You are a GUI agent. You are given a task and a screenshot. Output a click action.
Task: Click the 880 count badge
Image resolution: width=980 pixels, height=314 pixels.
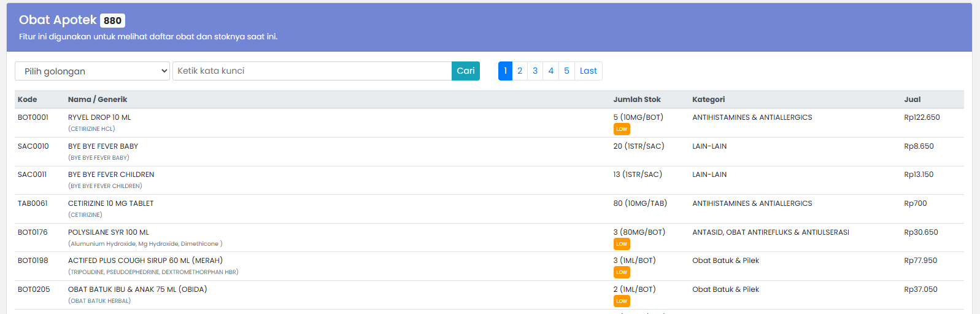pyautogui.click(x=112, y=20)
